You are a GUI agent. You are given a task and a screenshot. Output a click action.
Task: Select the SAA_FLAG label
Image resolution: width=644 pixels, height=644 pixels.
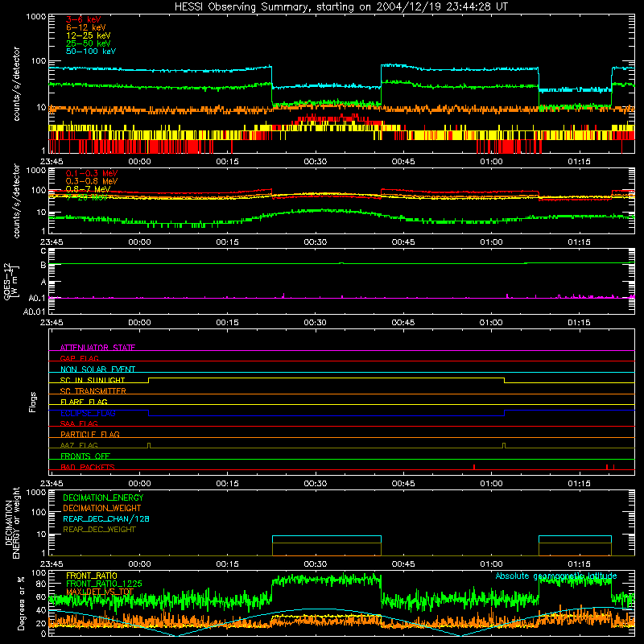[x=79, y=423]
